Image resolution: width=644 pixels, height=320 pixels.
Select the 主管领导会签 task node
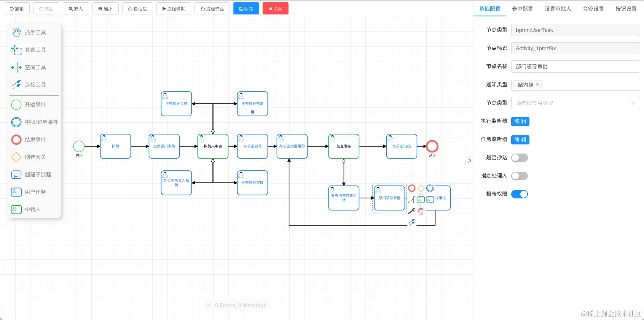176,104
